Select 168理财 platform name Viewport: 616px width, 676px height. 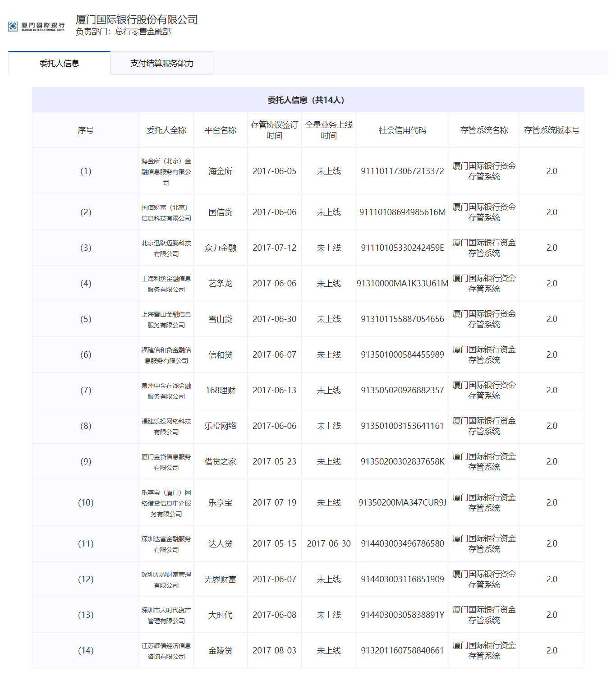[x=220, y=391]
